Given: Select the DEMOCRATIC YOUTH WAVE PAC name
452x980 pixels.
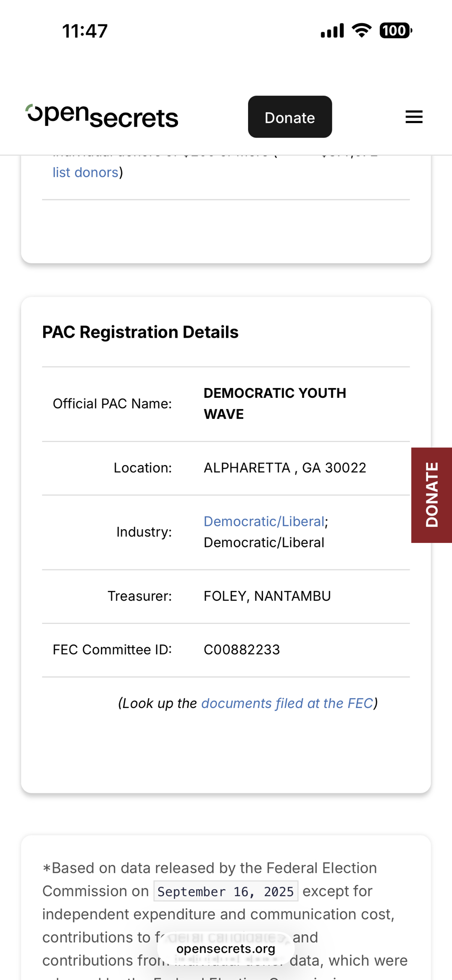Looking at the screenshot, I should [x=275, y=403].
